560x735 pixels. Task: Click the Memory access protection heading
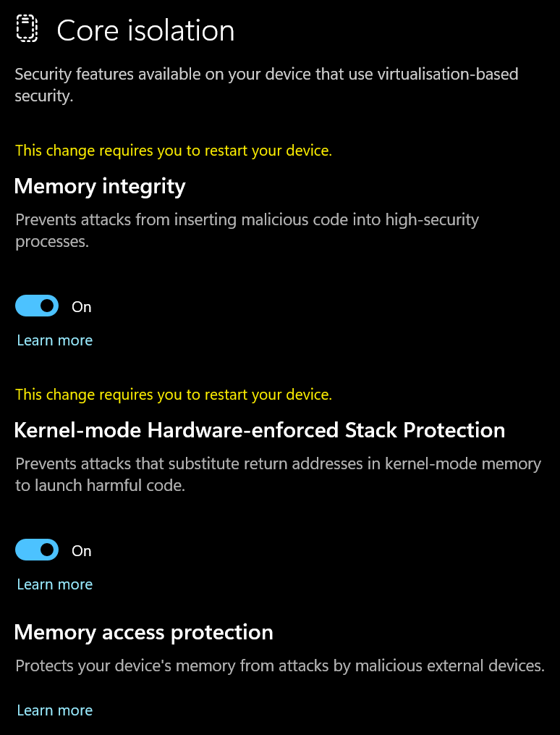coord(143,632)
